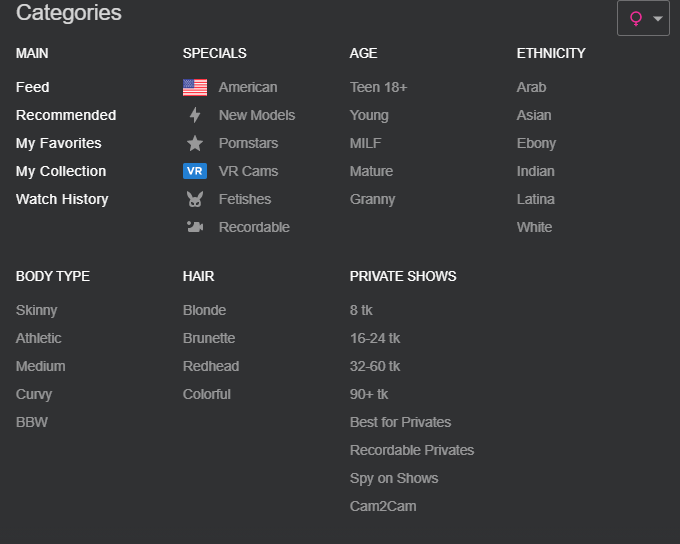Select the VR Cams category
The height and width of the screenshot is (544, 680).
click(248, 171)
